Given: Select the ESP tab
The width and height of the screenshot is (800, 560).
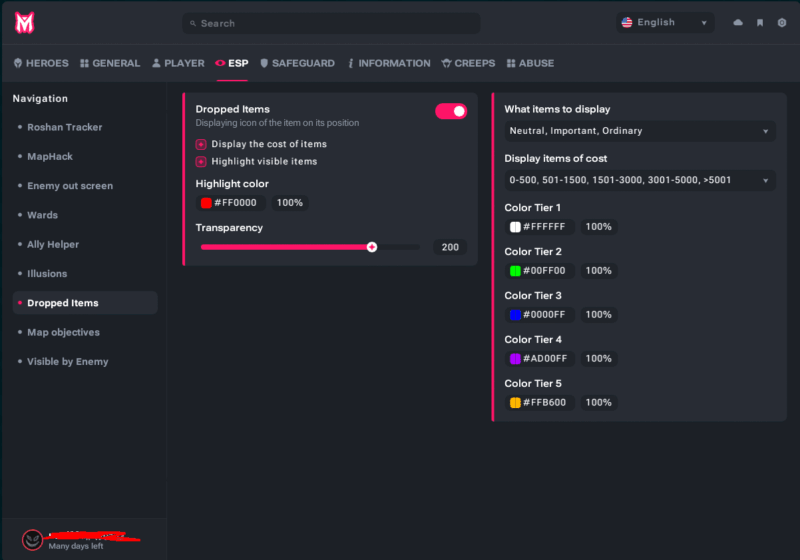Looking at the screenshot, I should coord(232,63).
